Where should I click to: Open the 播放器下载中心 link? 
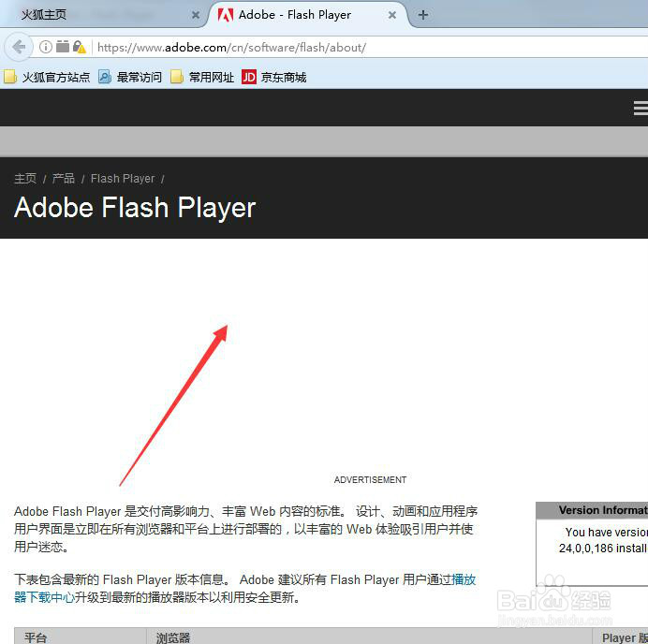45,597
